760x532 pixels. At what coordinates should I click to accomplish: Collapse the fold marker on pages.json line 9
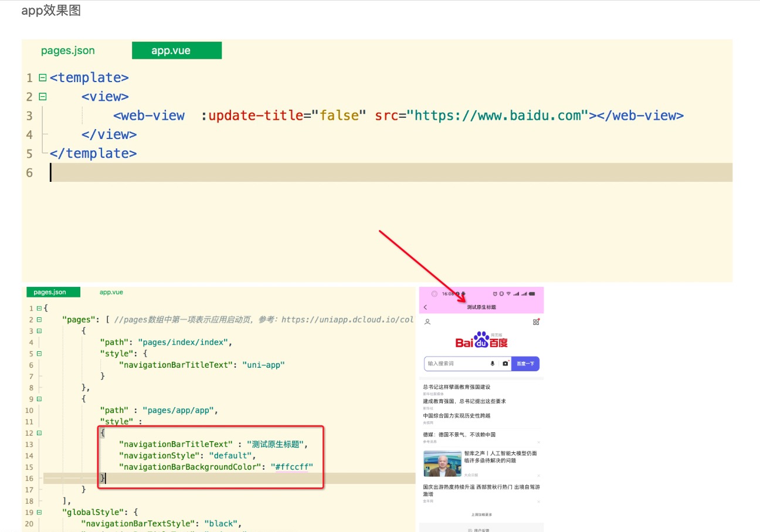pyautogui.click(x=39, y=399)
